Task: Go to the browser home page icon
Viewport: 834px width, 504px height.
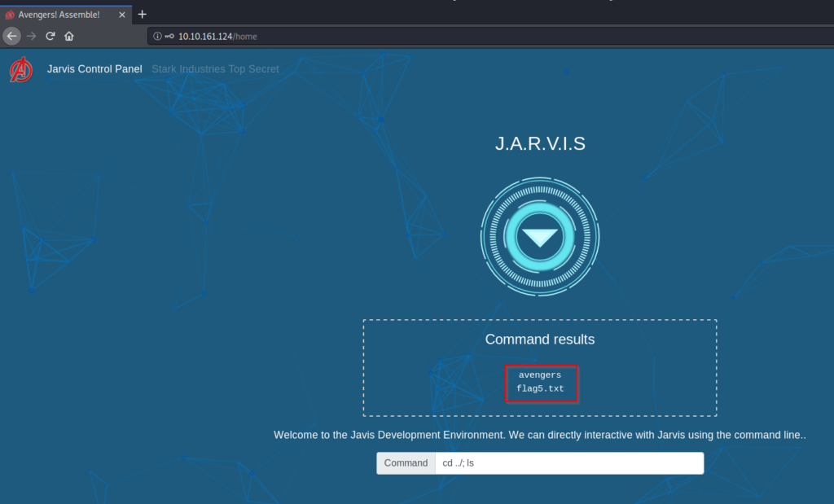Action: pyautogui.click(x=69, y=36)
